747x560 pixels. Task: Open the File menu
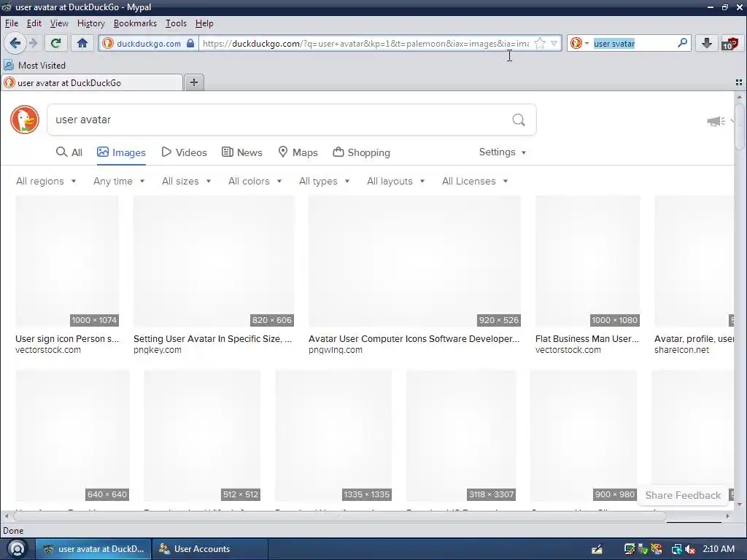pyautogui.click(x=12, y=23)
